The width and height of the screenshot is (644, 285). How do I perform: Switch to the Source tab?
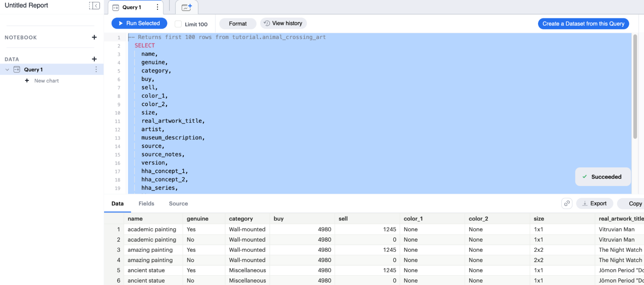pos(178,203)
